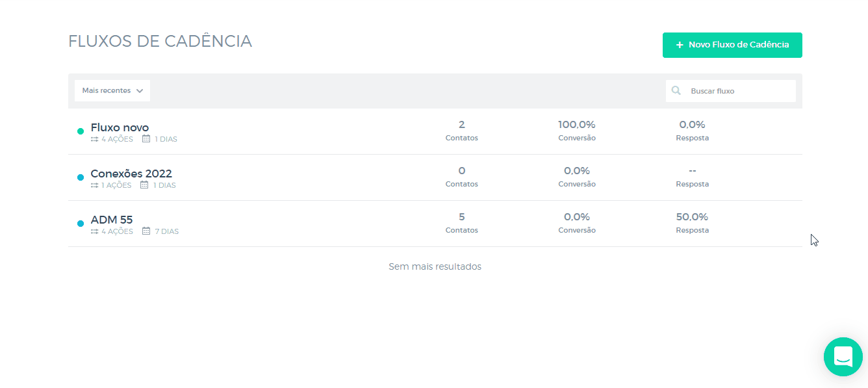The image size is (868, 388).
Task: Click the calendar icon under Fluxo novo
Action: 146,139
